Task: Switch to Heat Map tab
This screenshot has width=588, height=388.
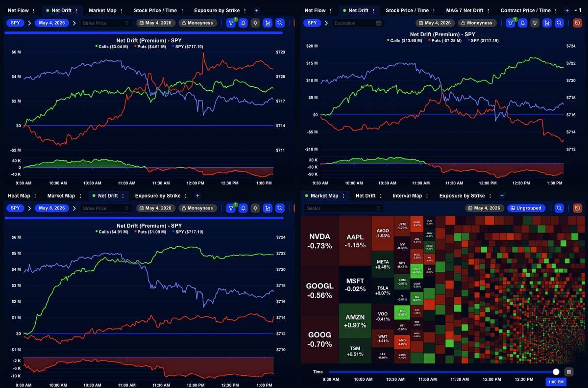Action: 19,196
